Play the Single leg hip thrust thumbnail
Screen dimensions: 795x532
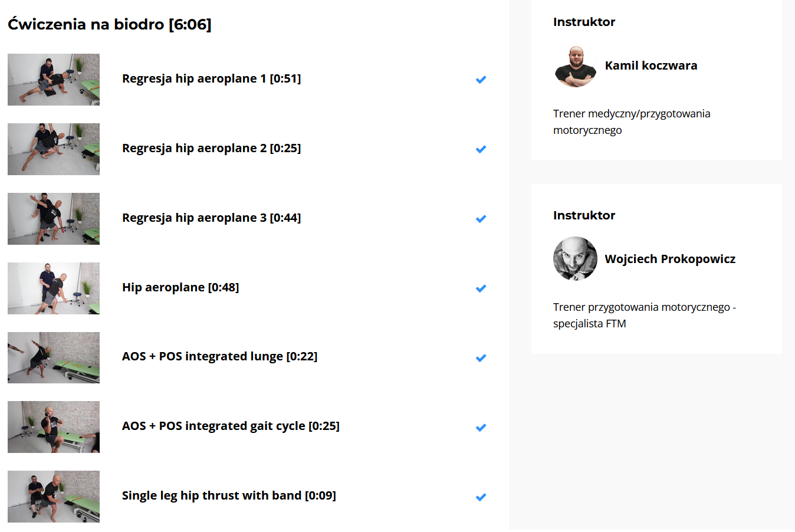(54, 497)
